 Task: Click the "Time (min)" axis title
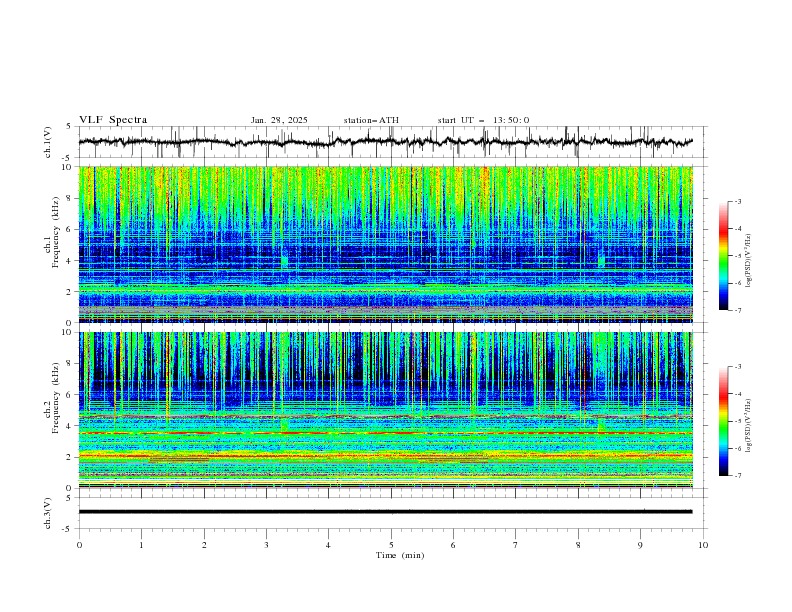(x=400, y=555)
